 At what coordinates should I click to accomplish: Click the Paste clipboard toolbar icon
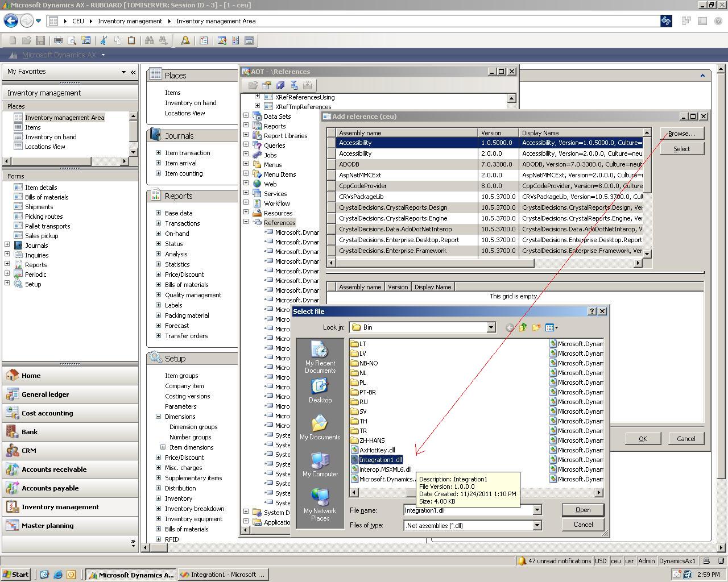click(131, 40)
